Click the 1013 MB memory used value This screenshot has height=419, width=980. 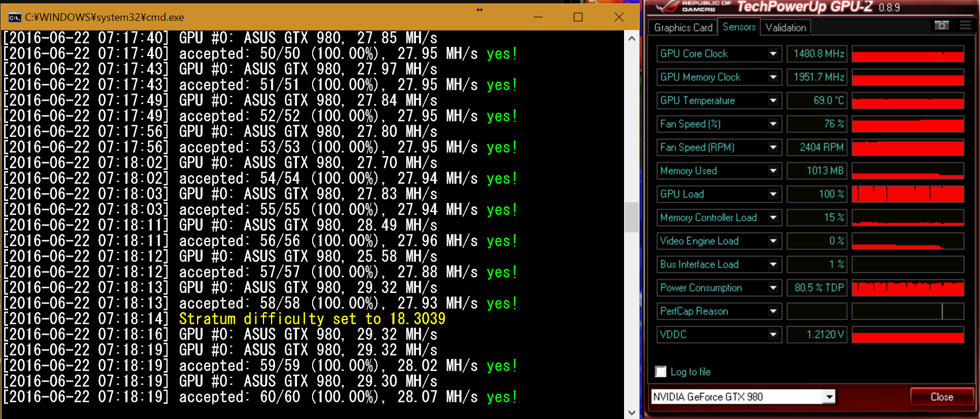click(817, 170)
